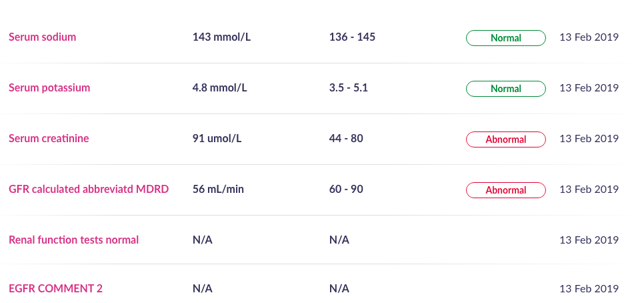Click the 136 - 145 reference range

point(352,37)
